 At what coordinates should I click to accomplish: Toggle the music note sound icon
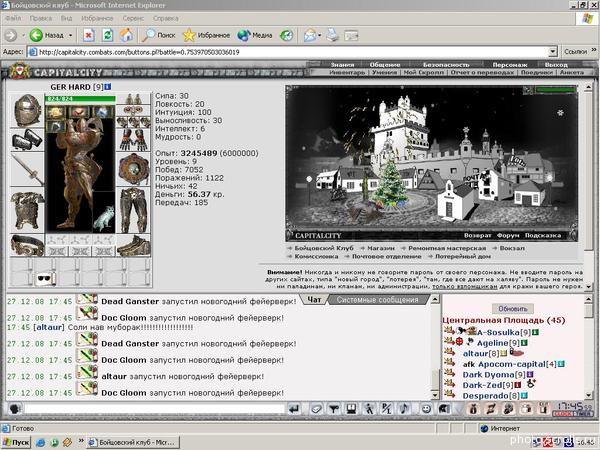tap(404, 409)
